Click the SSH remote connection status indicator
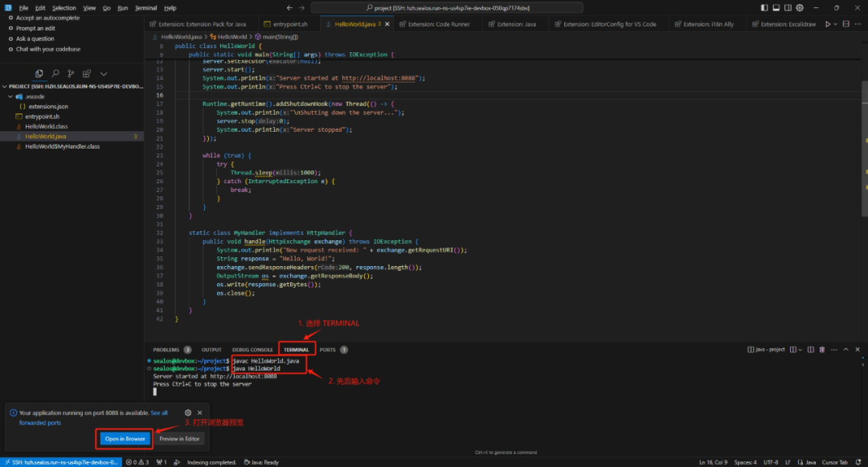The image size is (868, 467). click(60, 462)
